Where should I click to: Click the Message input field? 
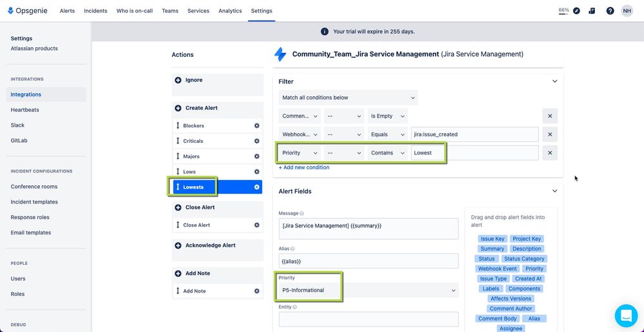click(x=368, y=229)
